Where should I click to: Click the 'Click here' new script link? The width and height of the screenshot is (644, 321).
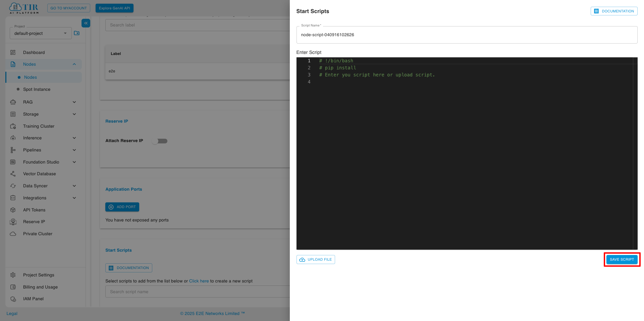[199, 281]
